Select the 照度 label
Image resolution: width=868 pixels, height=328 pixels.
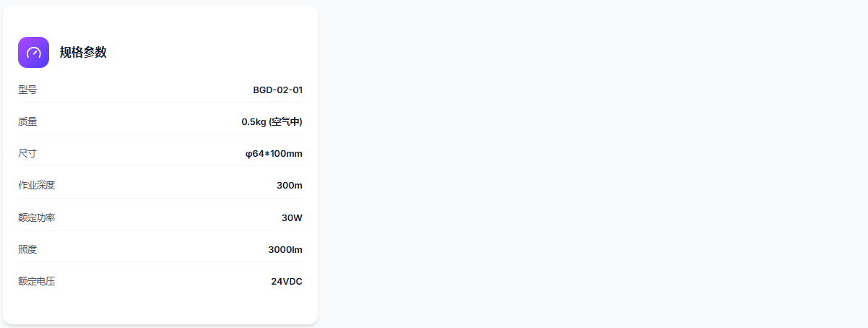27,249
